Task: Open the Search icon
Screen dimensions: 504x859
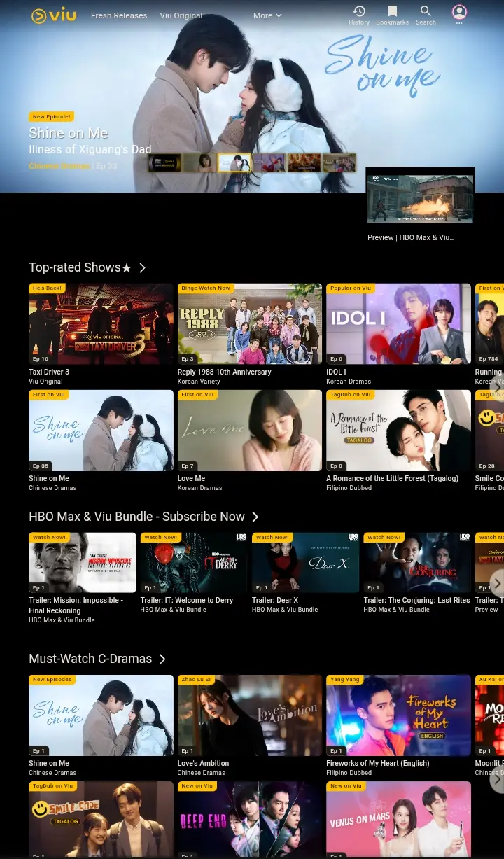Action: pos(426,15)
